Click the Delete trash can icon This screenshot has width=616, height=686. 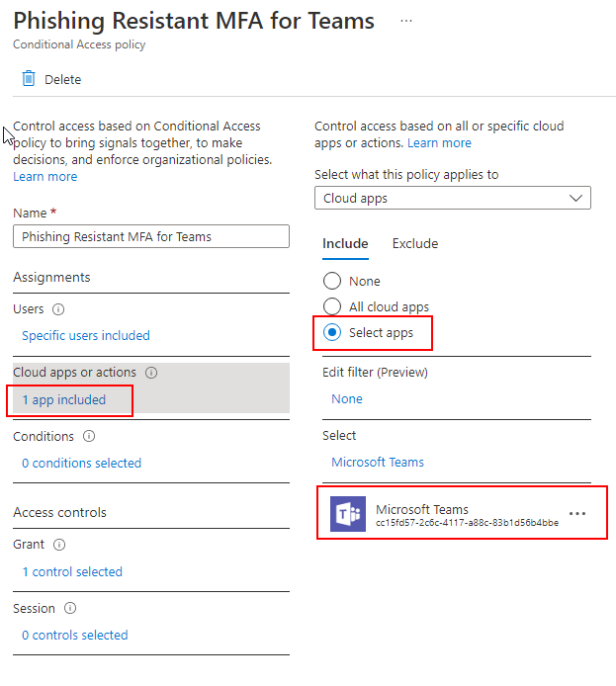tap(29, 79)
